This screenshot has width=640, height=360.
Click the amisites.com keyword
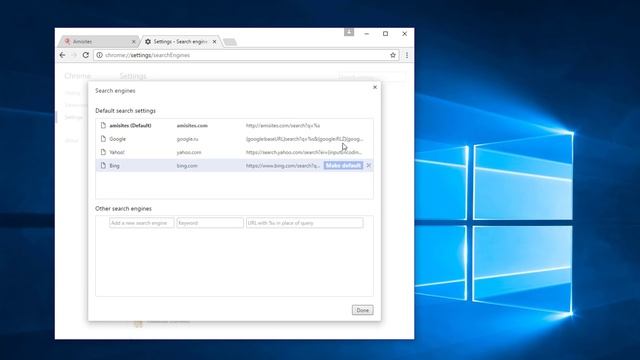[192, 125]
